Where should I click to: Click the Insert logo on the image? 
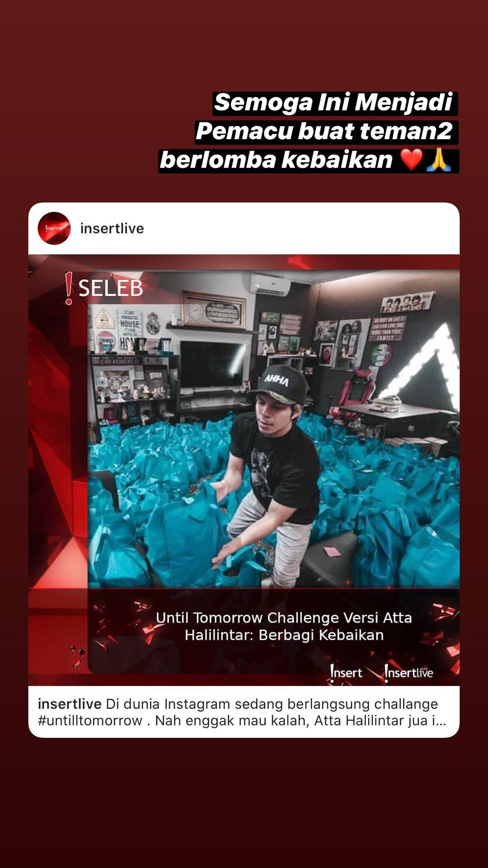pos(346,673)
